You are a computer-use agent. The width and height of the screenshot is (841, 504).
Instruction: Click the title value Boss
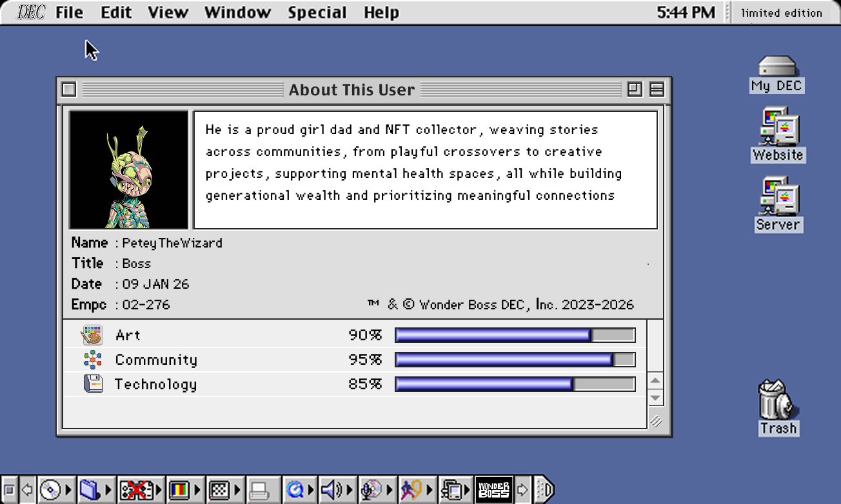[x=136, y=264]
